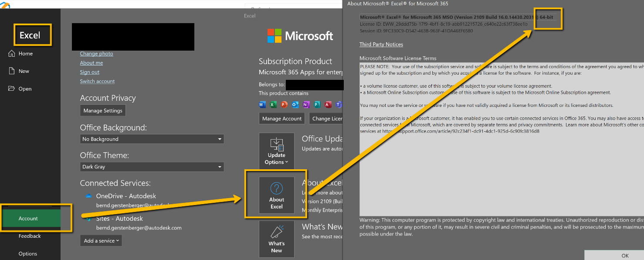Screen dimensions: 644x260
Task: Click the Publisher app icon
Action: (x=317, y=105)
